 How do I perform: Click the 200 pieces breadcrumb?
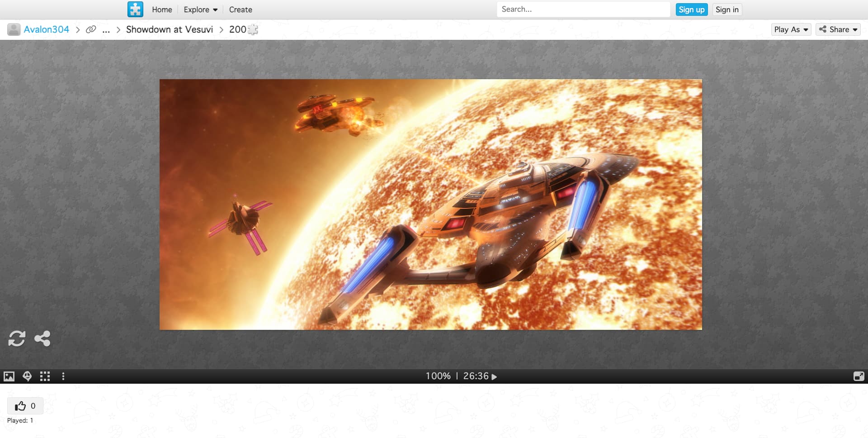[243, 29]
